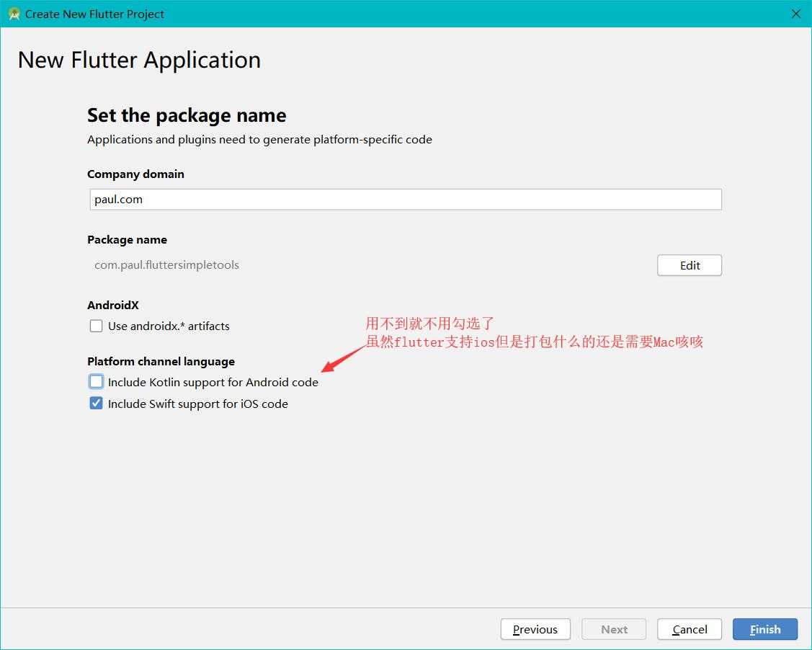The height and width of the screenshot is (650, 812).
Task: Click the 'AndroidX' section label
Action: click(x=113, y=305)
